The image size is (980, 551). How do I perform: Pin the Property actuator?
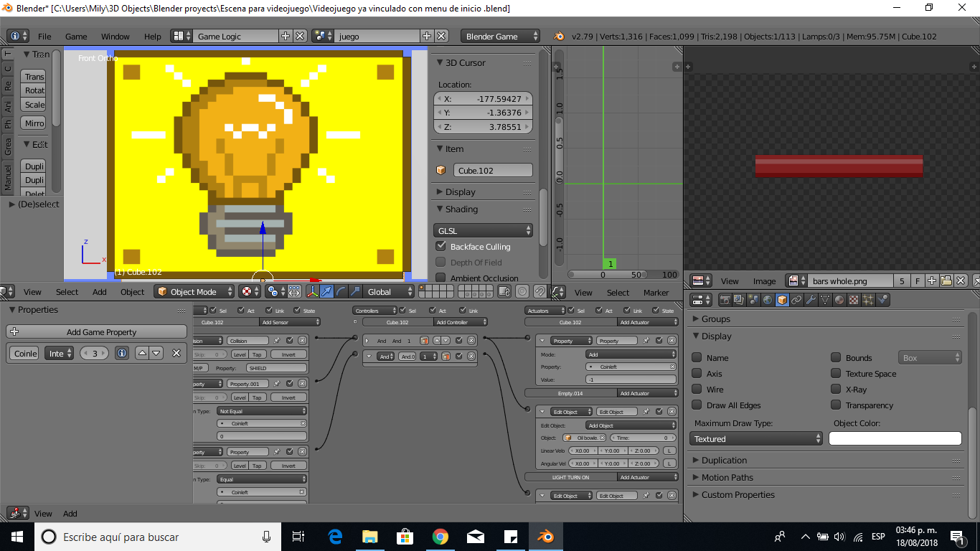pyautogui.click(x=646, y=341)
